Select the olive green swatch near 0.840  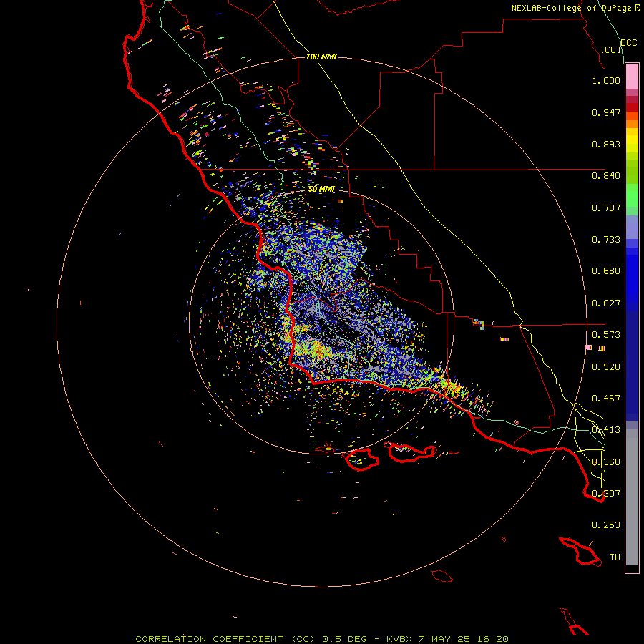click(632, 172)
